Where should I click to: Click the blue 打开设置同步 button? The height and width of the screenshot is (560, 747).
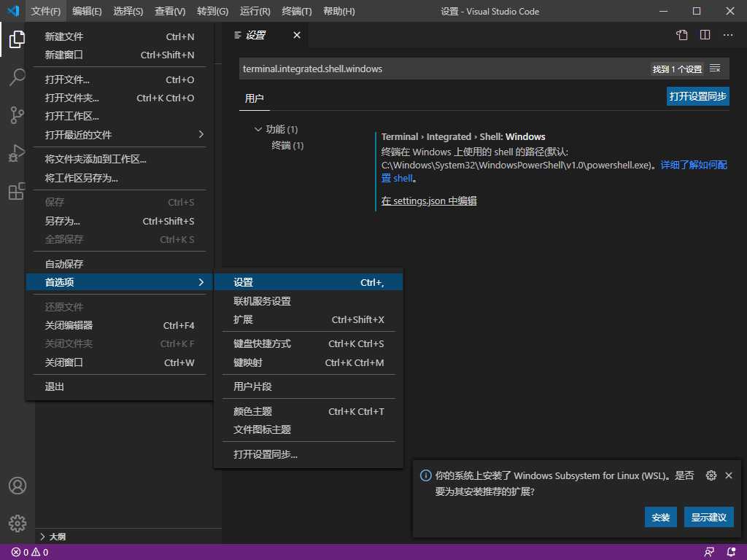click(x=697, y=96)
